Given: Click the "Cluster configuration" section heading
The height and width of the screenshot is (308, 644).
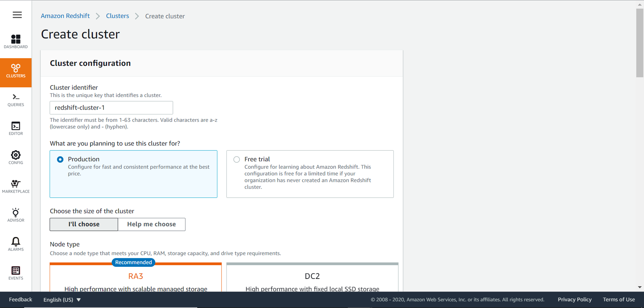Looking at the screenshot, I should [90, 63].
